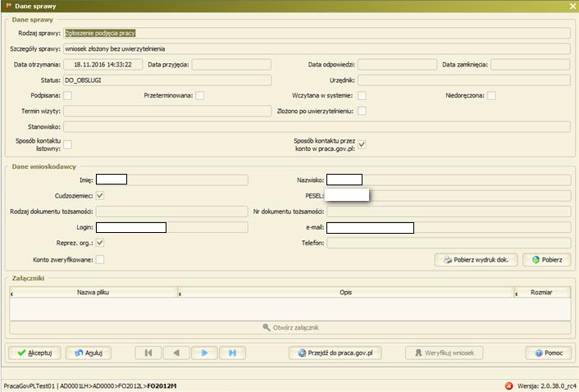579x392 pixels.
Task: Open Pomoc help
Action: 549,353
